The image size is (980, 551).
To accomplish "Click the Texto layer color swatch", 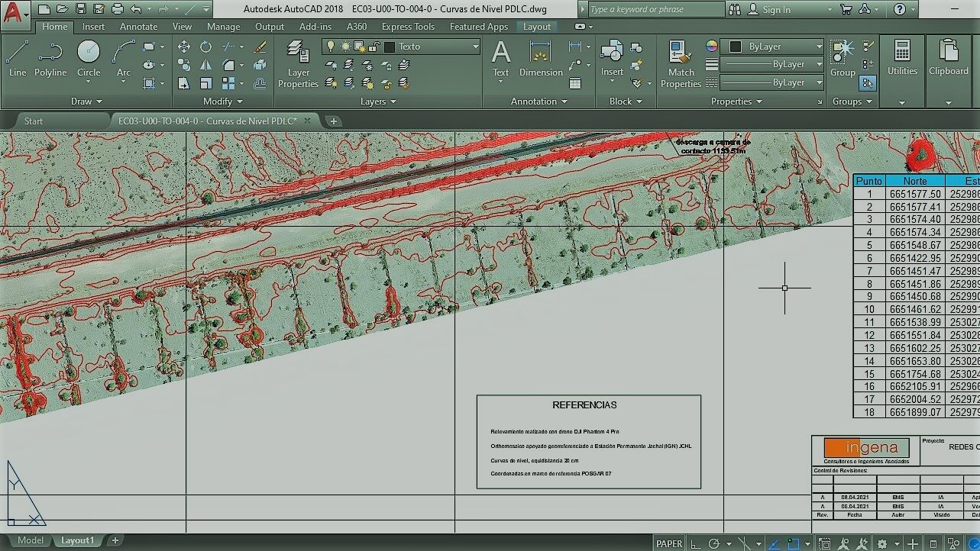I will [x=390, y=47].
